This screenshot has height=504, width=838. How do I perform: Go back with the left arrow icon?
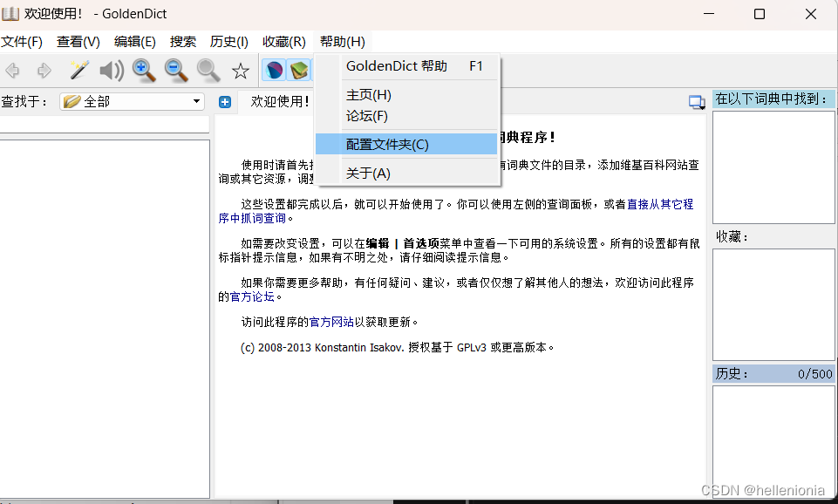12,70
